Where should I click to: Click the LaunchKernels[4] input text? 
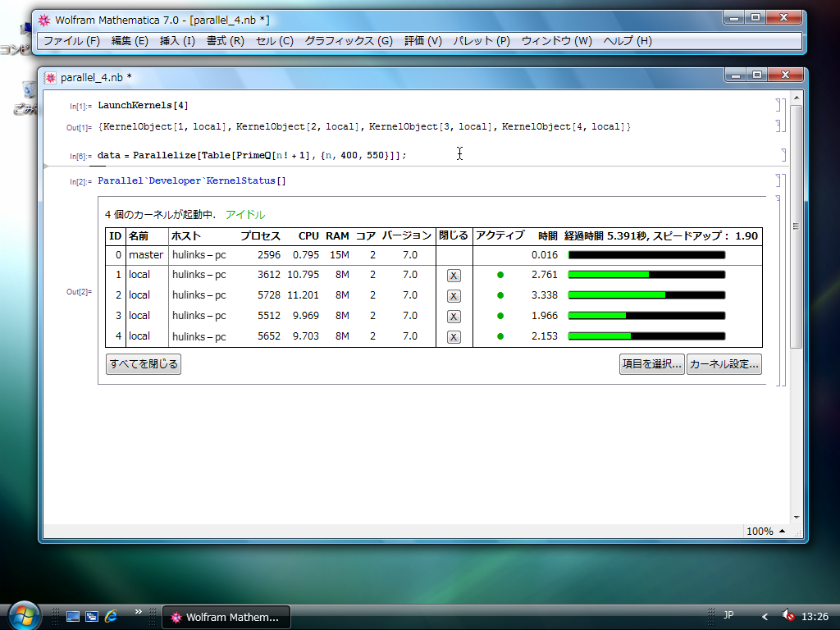click(143, 105)
